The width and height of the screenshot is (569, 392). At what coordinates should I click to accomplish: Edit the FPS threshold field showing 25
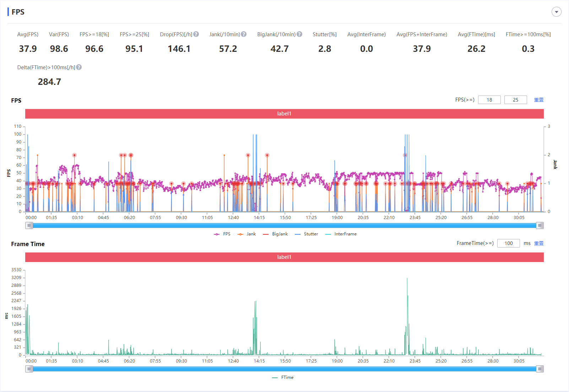516,100
